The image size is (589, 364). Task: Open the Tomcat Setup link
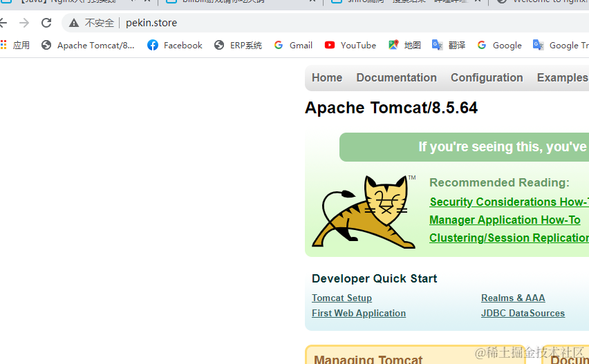pyautogui.click(x=342, y=298)
